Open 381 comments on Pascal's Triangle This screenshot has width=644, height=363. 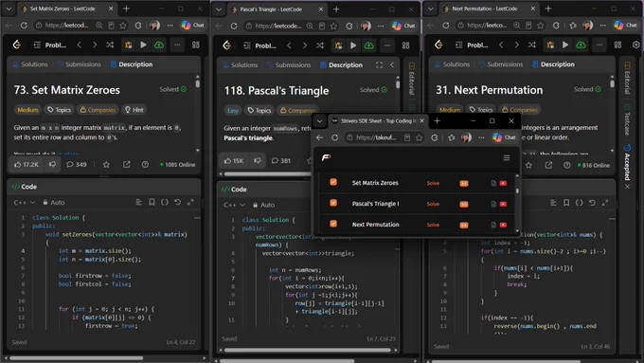(281, 161)
